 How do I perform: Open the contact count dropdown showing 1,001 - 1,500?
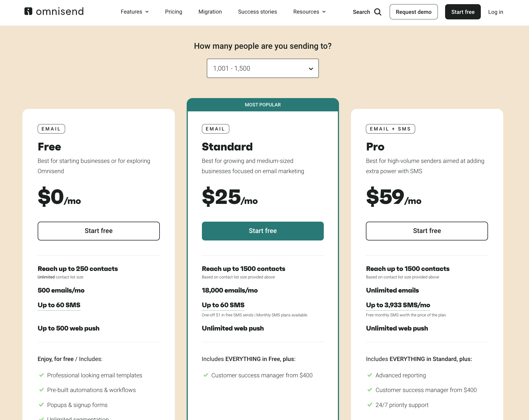[263, 68]
